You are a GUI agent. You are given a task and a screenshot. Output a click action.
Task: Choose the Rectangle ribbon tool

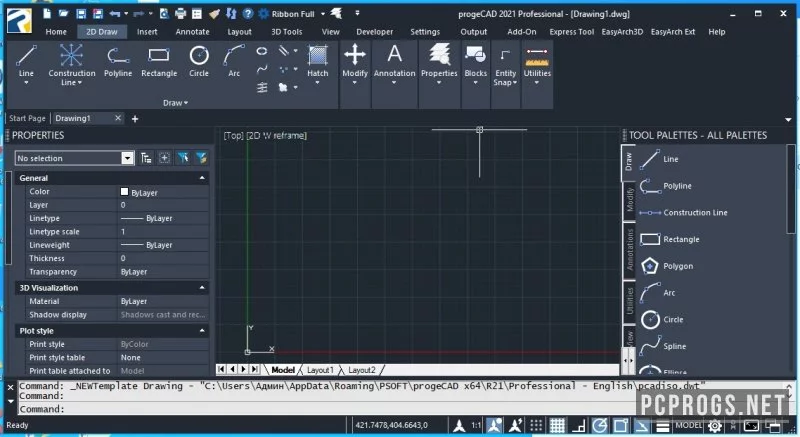point(159,62)
